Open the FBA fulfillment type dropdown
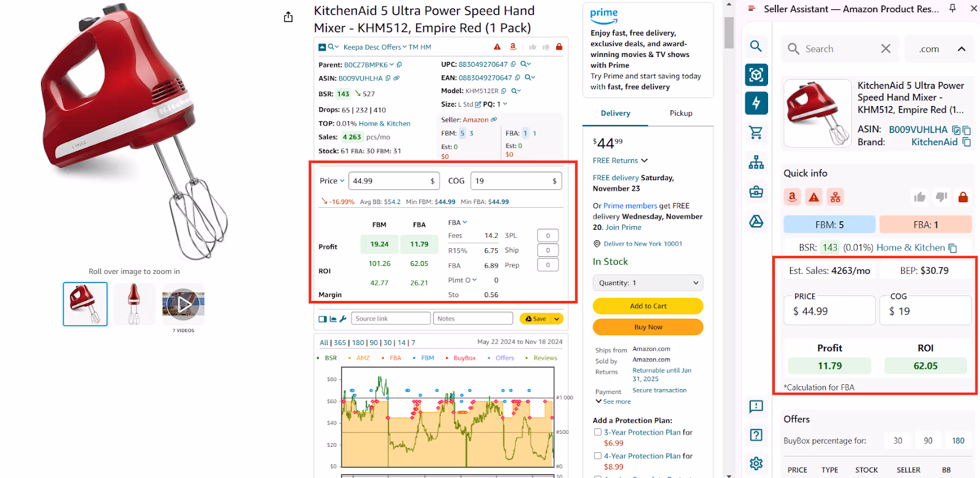980x478 pixels. click(458, 222)
